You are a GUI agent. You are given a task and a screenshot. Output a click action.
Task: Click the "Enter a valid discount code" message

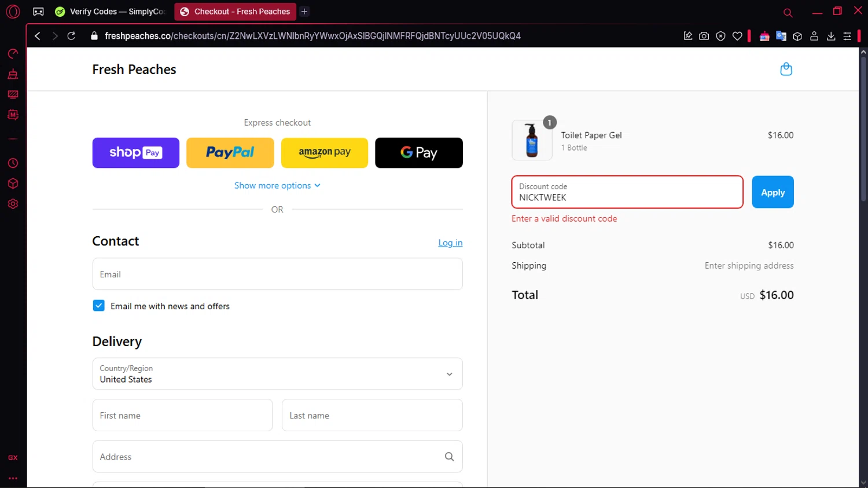564,219
